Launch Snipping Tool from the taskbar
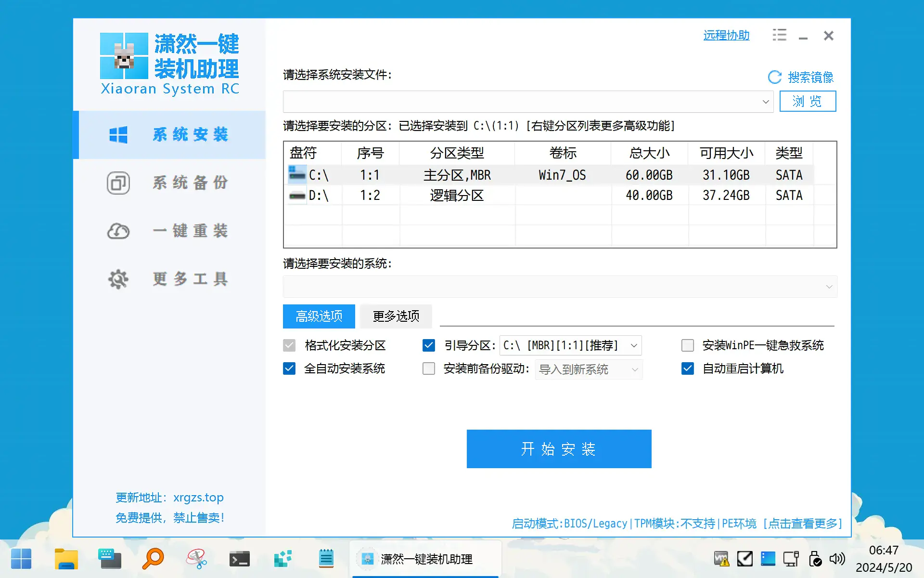The width and height of the screenshot is (924, 578). click(196, 559)
